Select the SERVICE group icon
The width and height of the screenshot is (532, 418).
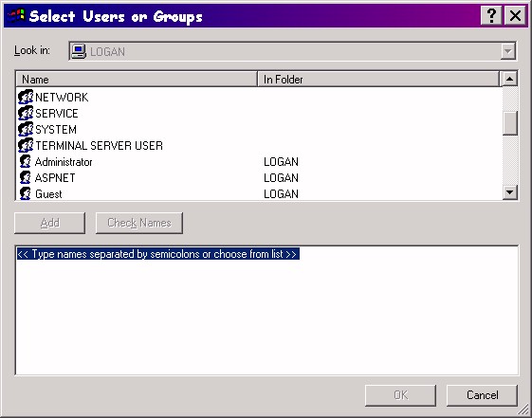coord(26,113)
